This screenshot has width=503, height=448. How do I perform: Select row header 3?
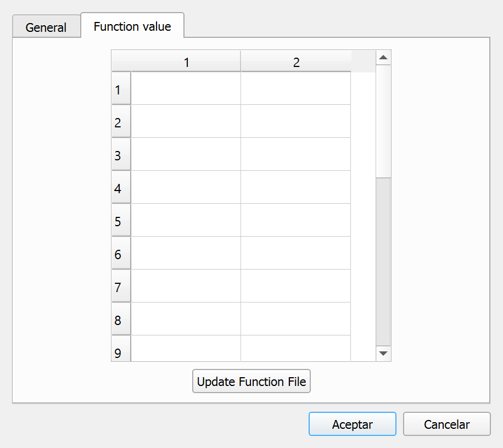tap(121, 155)
